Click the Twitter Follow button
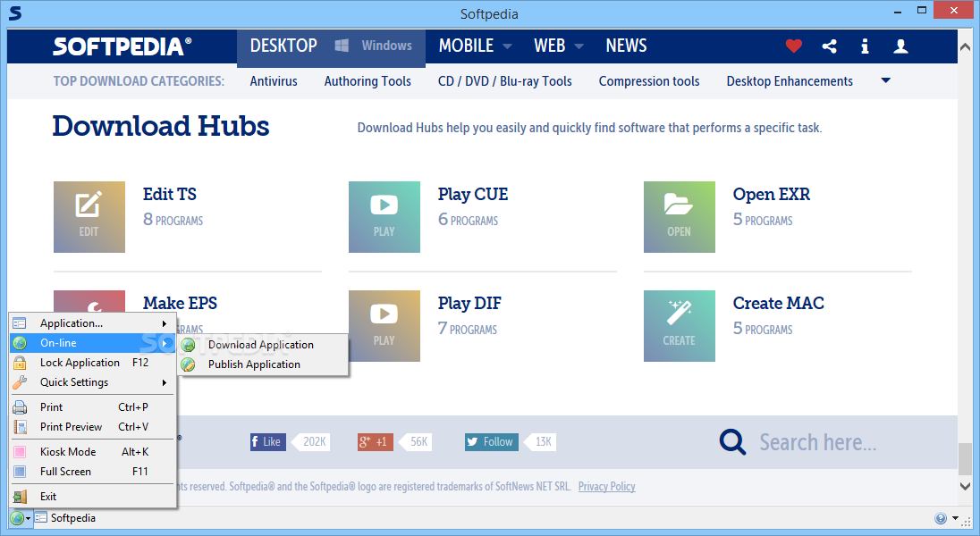Screen dimensions: 980x536 [x=491, y=441]
